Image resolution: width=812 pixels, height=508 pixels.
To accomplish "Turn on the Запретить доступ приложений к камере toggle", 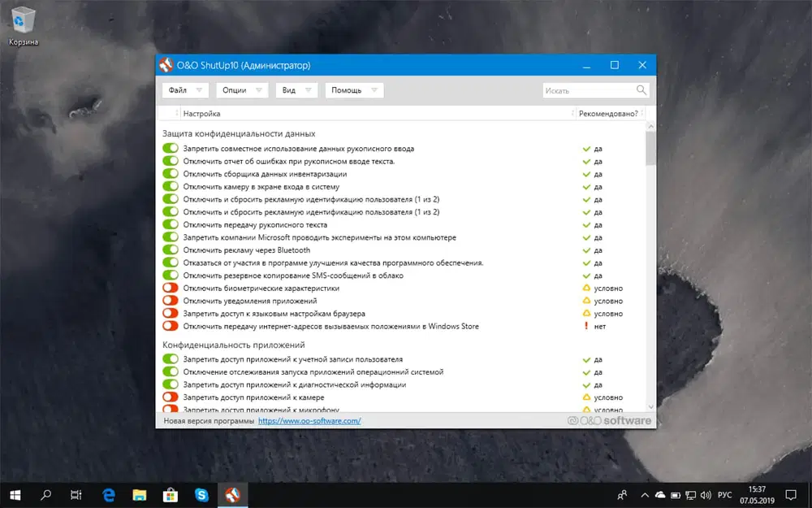I will click(169, 397).
